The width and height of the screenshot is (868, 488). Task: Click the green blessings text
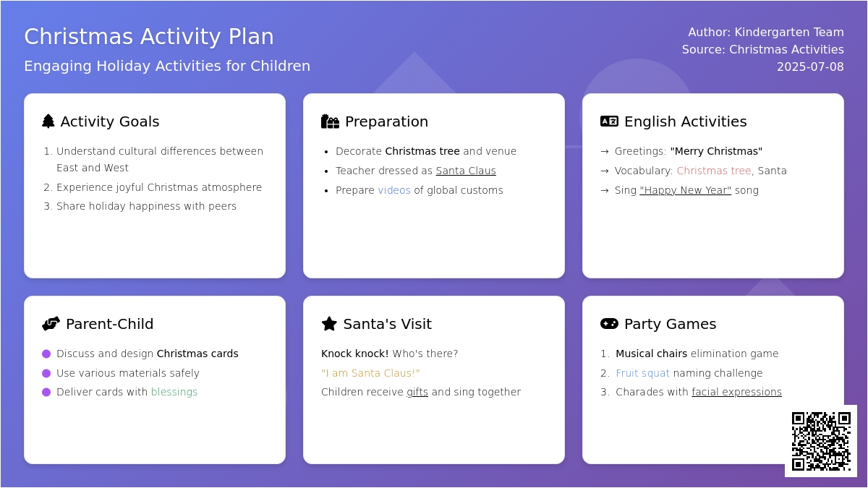click(174, 392)
